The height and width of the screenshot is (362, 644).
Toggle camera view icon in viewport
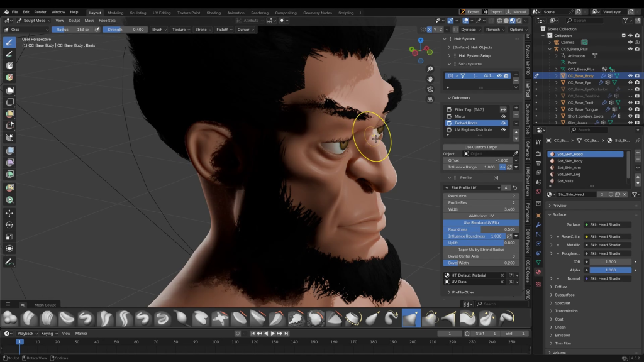(430, 89)
